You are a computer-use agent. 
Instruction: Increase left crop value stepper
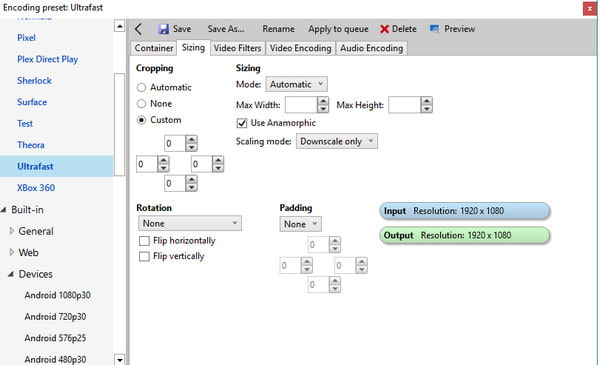pos(163,160)
